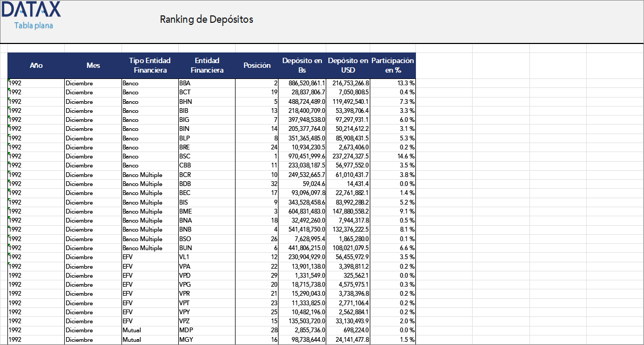
Task: Click the Mes column header
Action: pyautogui.click(x=92, y=65)
